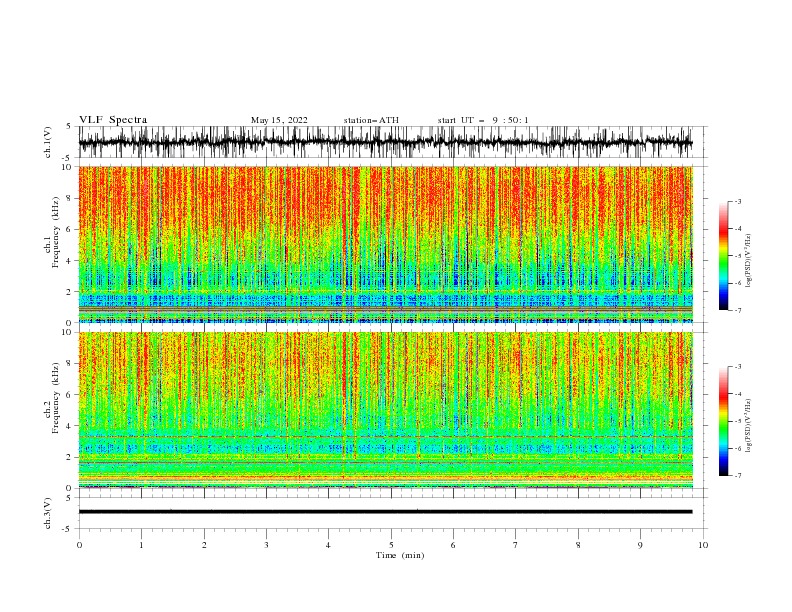Click the "0" tick on the time axis
The height and width of the screenshot is (612, 792).
[x=79, y=545]
